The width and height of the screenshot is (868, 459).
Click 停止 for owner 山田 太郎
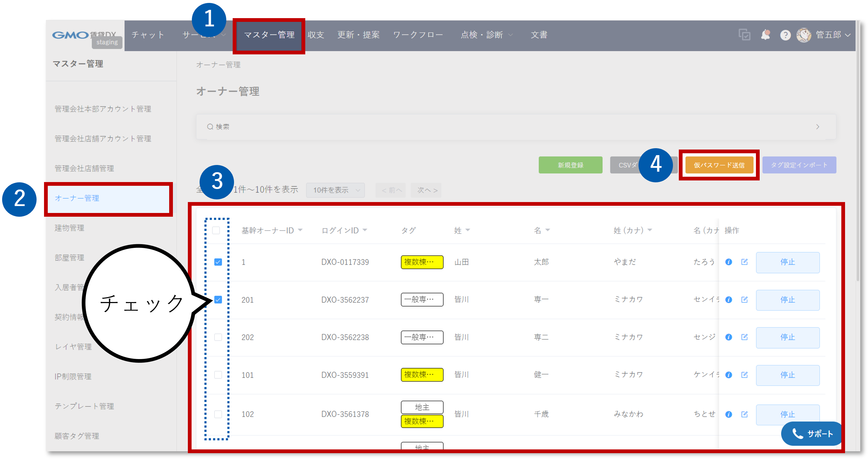click(787, 262)
